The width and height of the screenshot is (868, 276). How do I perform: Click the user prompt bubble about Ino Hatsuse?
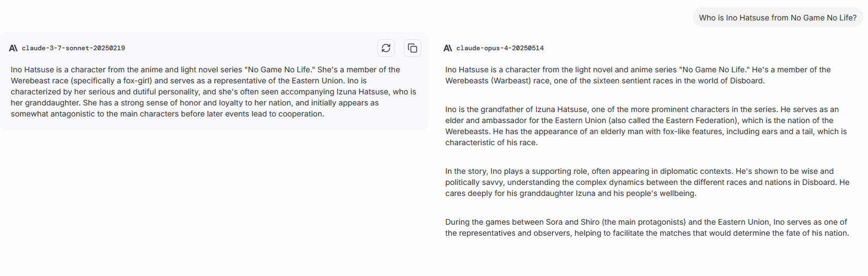tap(778, 18)
